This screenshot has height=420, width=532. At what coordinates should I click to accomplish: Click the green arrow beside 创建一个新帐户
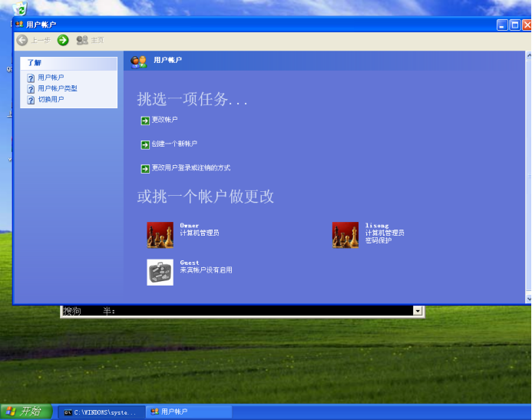pyautogui.click(x=145, y=145)
